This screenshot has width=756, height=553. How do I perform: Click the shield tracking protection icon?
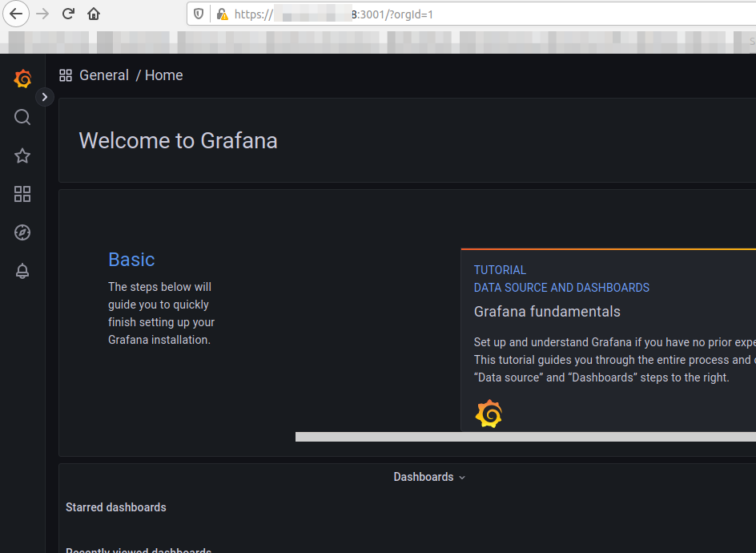click(x=200, y=14)
